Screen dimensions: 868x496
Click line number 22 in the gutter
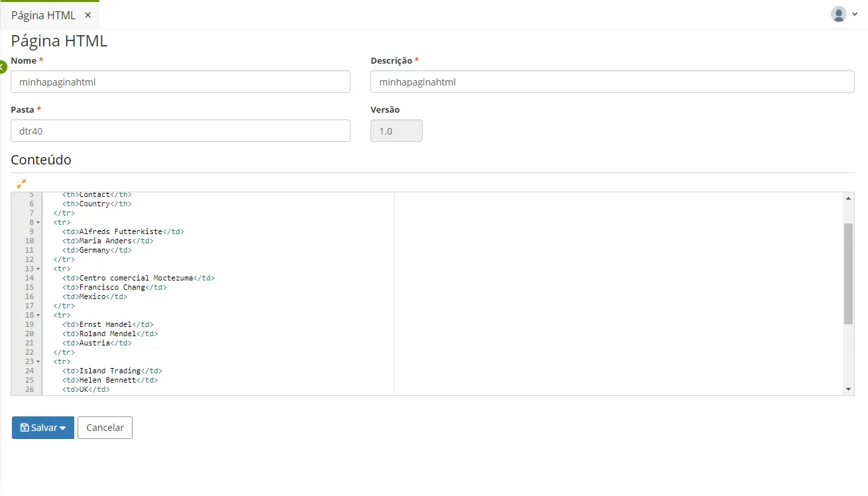30,352
